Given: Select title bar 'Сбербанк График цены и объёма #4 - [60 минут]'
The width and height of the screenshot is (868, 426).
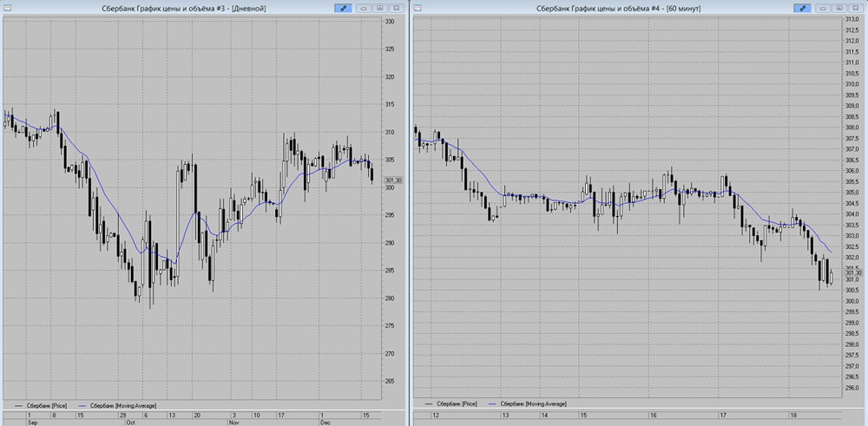Looking at the screenshot, I should [620, 9].
